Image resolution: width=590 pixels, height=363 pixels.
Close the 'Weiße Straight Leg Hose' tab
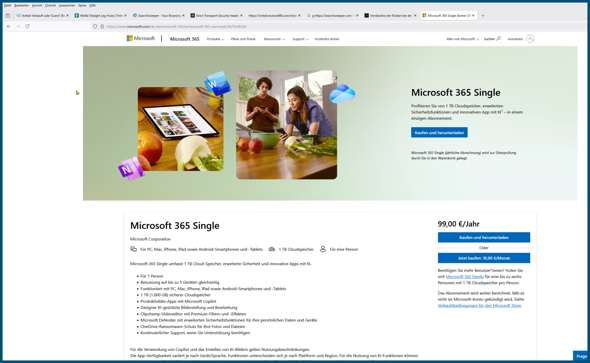pyautogui.click(x=125, y=15)
